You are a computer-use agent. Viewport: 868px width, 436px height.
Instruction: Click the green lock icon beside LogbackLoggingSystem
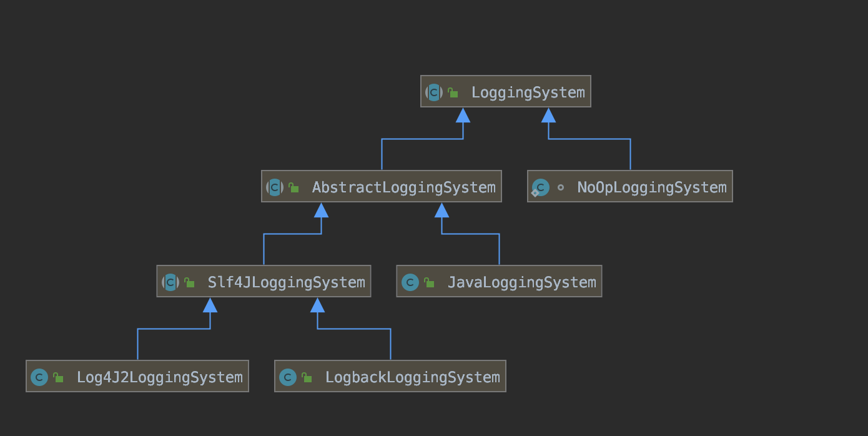pyautogui.click(x=307, y=377)
